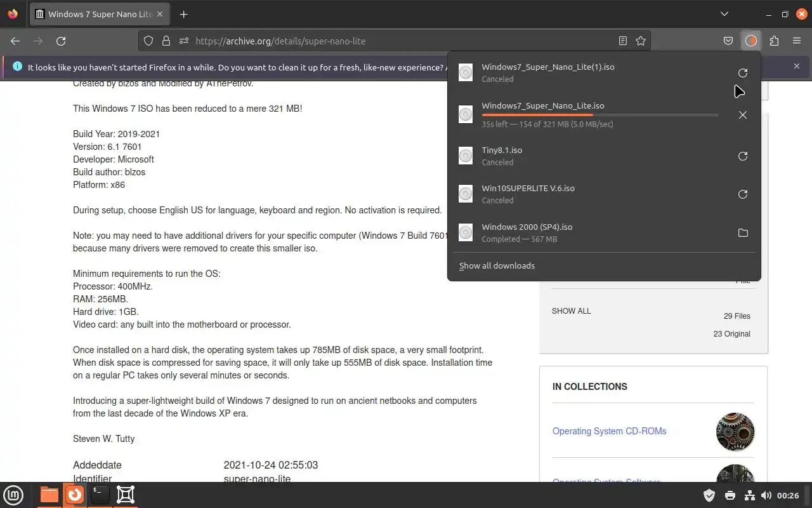This screenshot has width=812, height=508.
Task: Click the volume speaker tray icon
Action: pyautogui.click(x=766, y=495)
